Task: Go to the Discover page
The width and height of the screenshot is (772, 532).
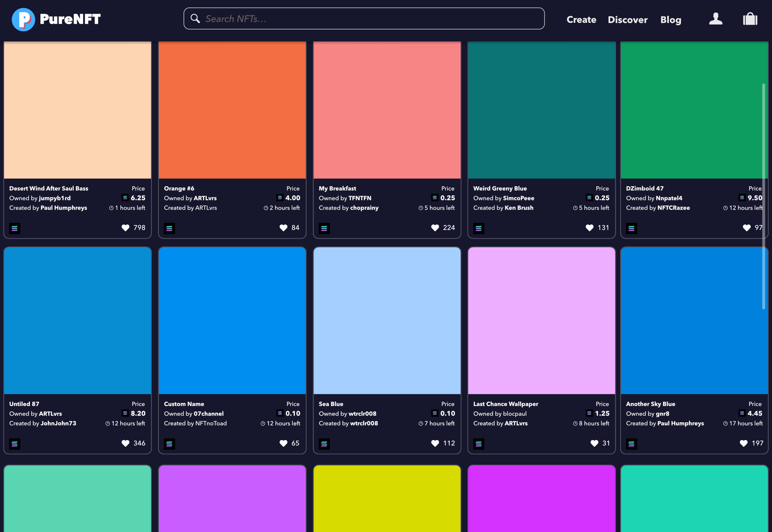Action: pyautogui.click(x=628, y=20)
